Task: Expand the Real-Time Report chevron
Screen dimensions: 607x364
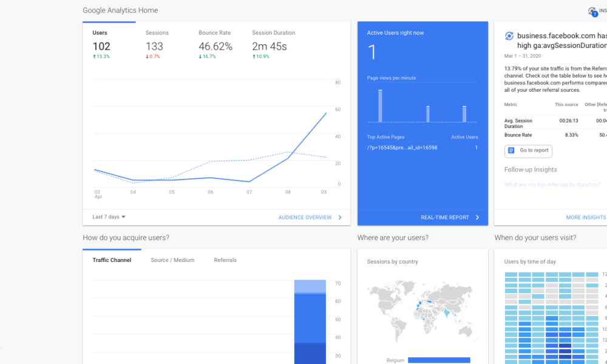Action: [x=477, y=217]
